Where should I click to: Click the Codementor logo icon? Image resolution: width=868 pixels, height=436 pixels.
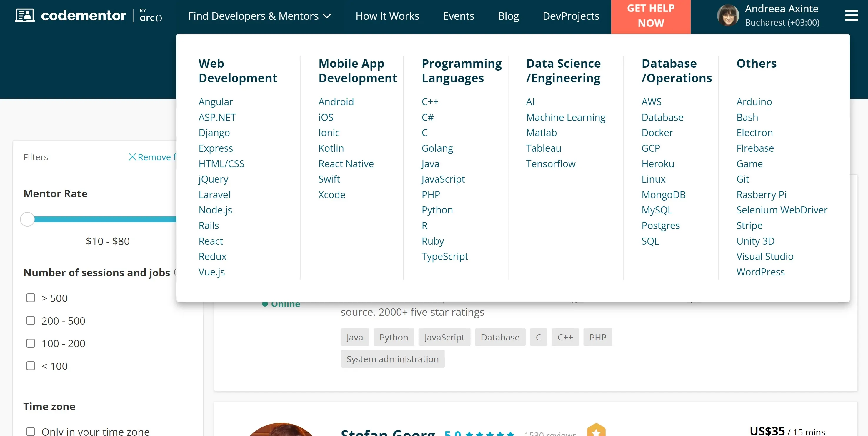pos(25,16)
